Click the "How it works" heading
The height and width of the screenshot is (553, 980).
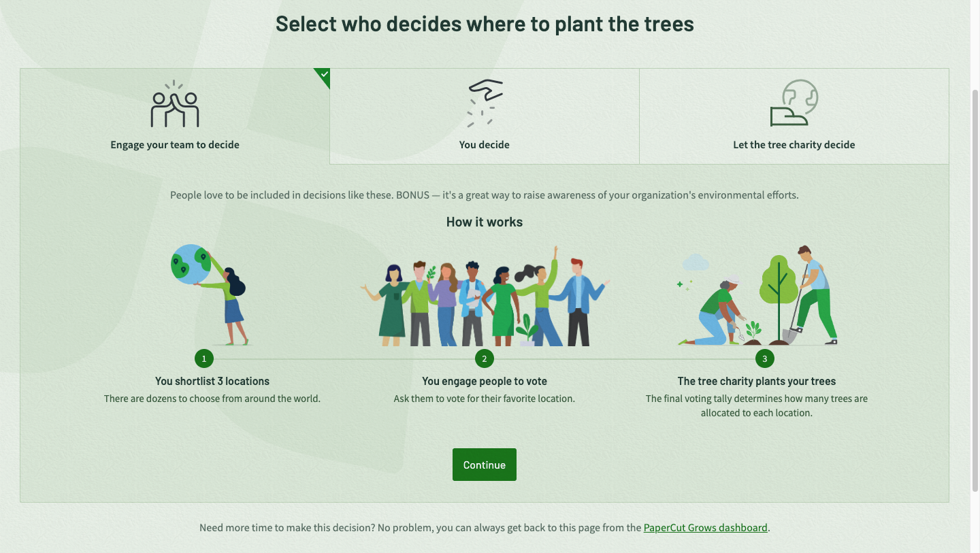click(484, 222)
